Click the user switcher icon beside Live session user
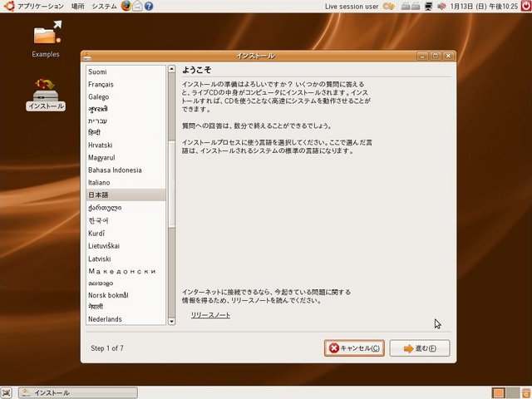The width and height of the screenshot is (532, 399). tap(388, 6)
